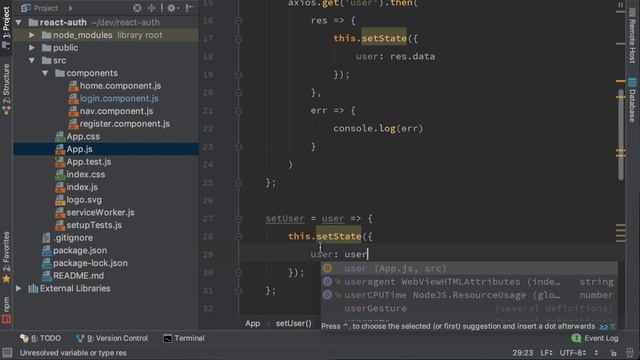
Task: Choose the 'userCPUTime' completion suggestion
Action: click(469, 295)
